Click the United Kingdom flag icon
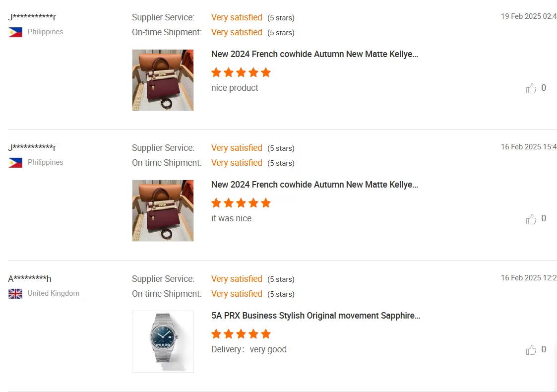The image size is (557, 392). point(15,294)
